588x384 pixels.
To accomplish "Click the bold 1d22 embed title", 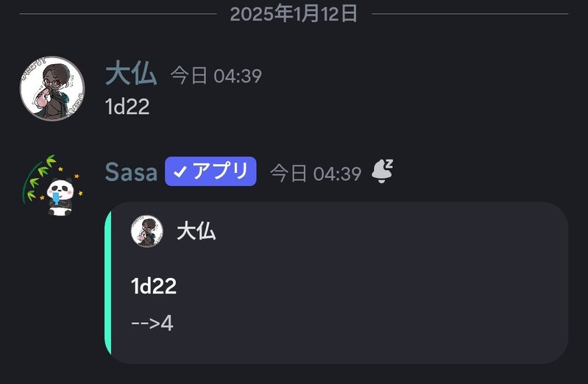I will tap(154, 286).
